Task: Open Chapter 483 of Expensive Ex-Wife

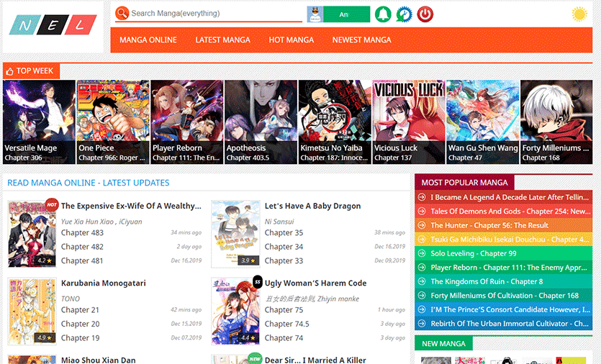Action: tap(82, 232)
